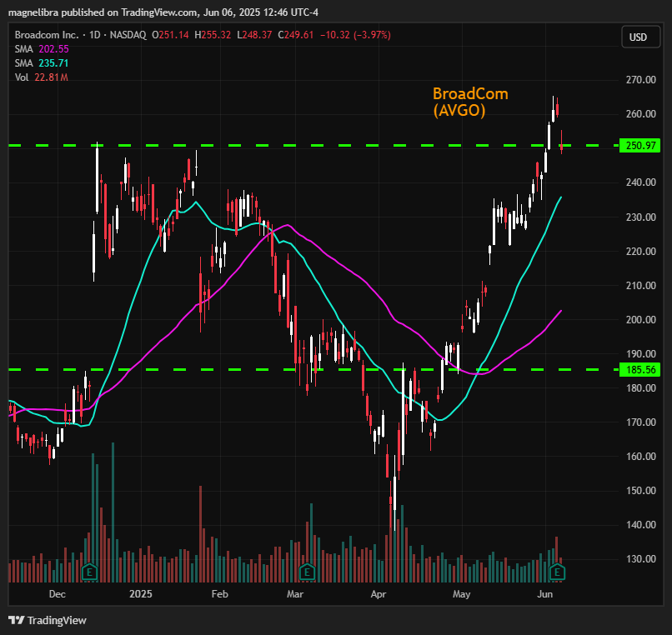Click the low price L248.37 value
Image resolution: width=672 pixels, height=635 pixels.
(254, 35)
